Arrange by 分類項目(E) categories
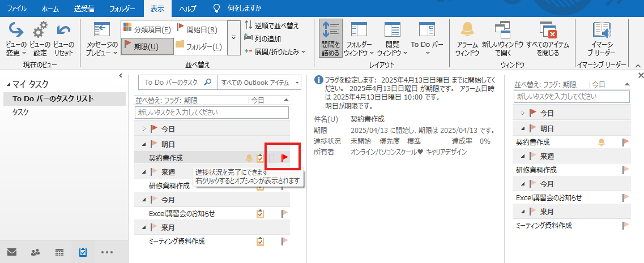Image resolution: width=644 pixels, height=263 pixels. (147, 29)
